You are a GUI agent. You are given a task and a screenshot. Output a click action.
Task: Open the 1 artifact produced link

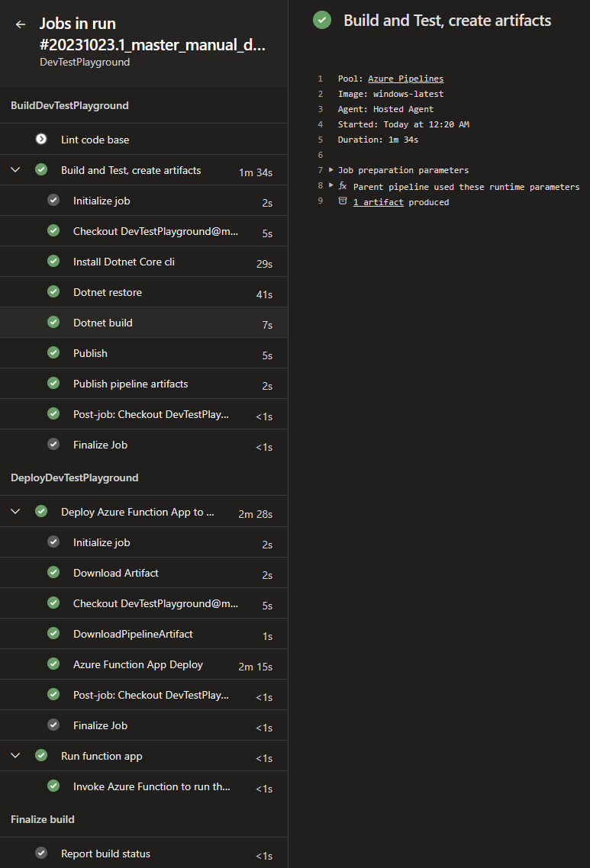(x=379, y=202)
